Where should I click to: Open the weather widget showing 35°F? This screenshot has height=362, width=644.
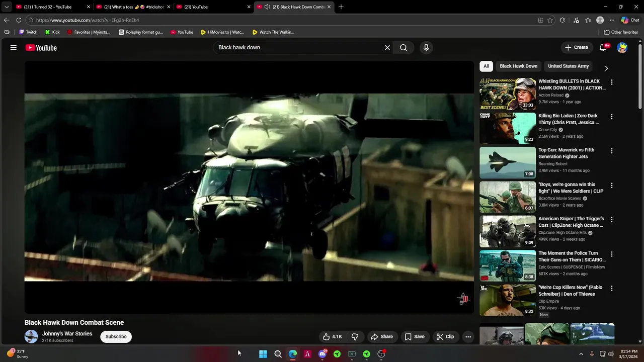tap(18, 354)
